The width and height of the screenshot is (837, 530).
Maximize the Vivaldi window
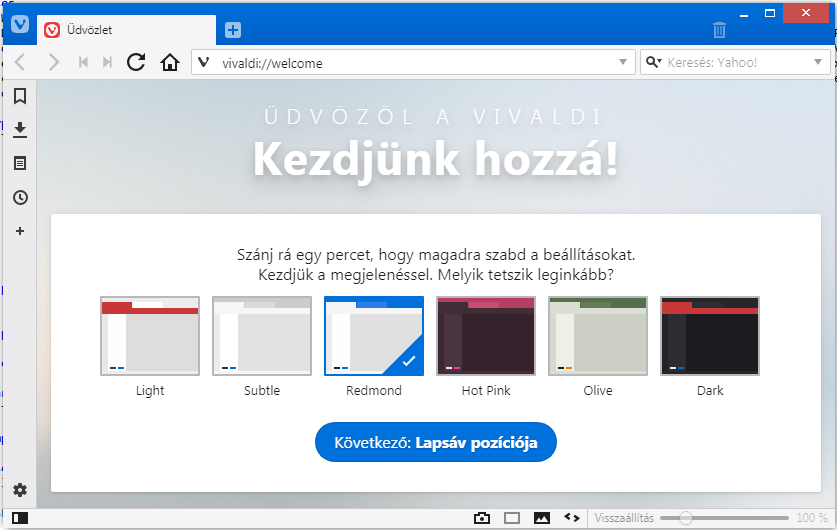tap(770, 13)
